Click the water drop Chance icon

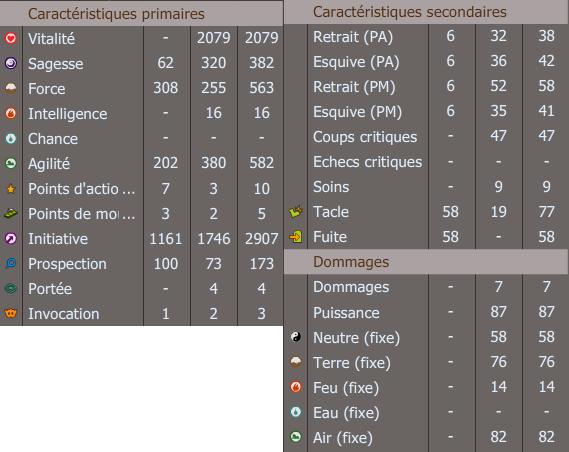pyautogui.click(x=11, y=138)
